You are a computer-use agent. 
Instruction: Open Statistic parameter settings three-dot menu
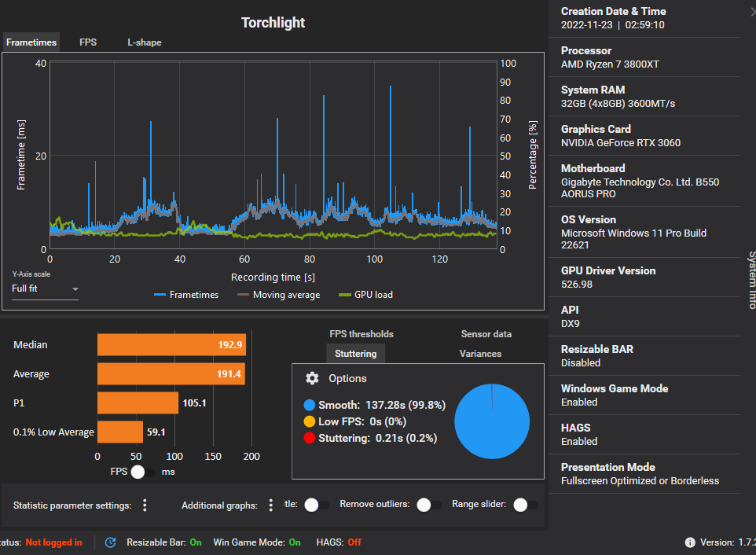[x=145, y=505]
